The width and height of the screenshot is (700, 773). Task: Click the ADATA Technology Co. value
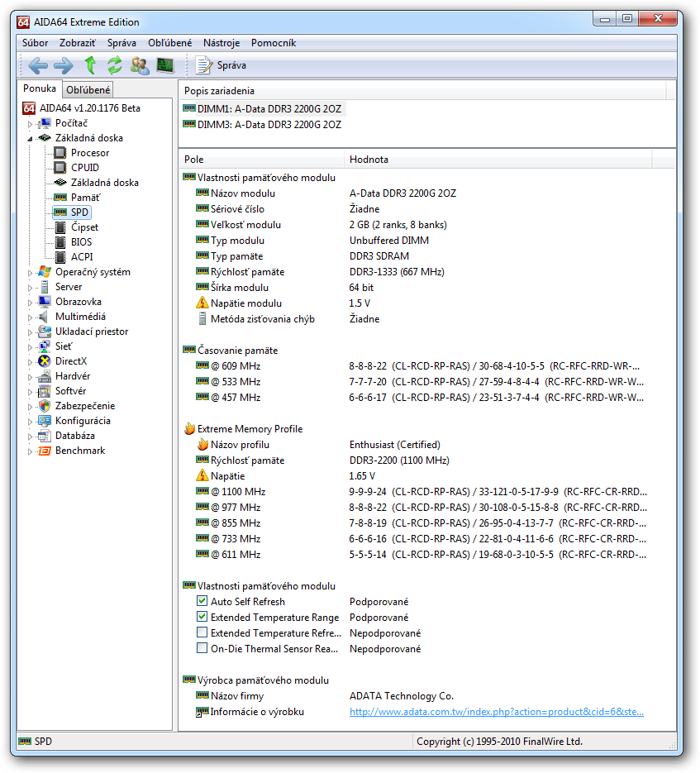click(x=402, y=695)
